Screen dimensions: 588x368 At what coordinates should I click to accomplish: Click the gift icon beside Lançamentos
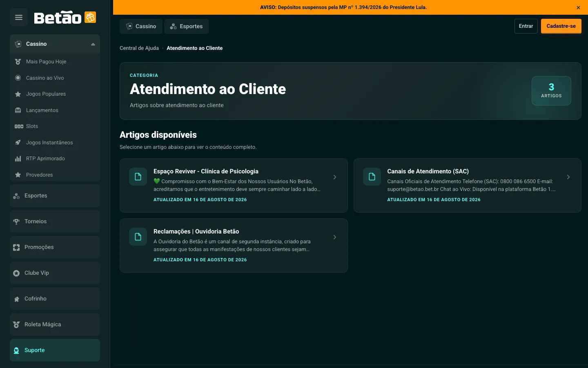[x=18, y=110]
